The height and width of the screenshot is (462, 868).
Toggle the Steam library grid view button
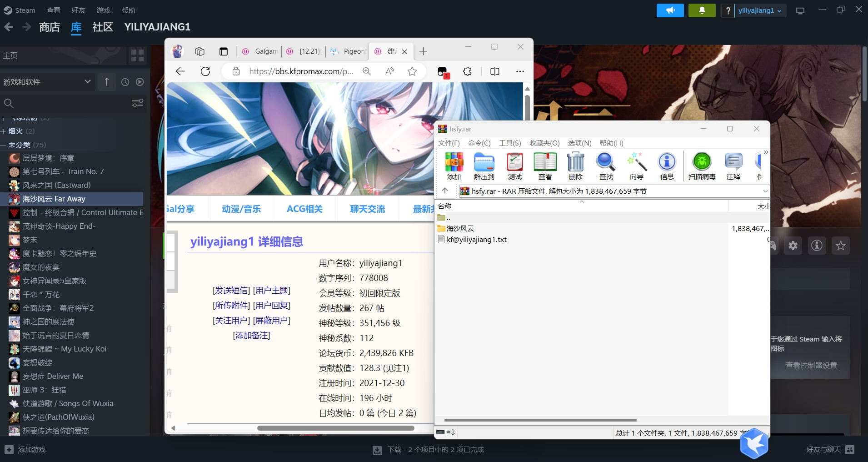(137, 55)
